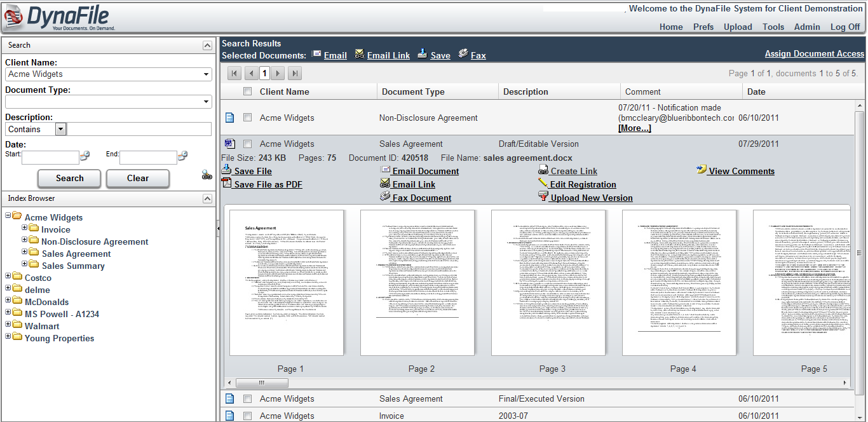868x422 pixels.
Task: Open the Document Type dropdown
Action: point(207,102)
